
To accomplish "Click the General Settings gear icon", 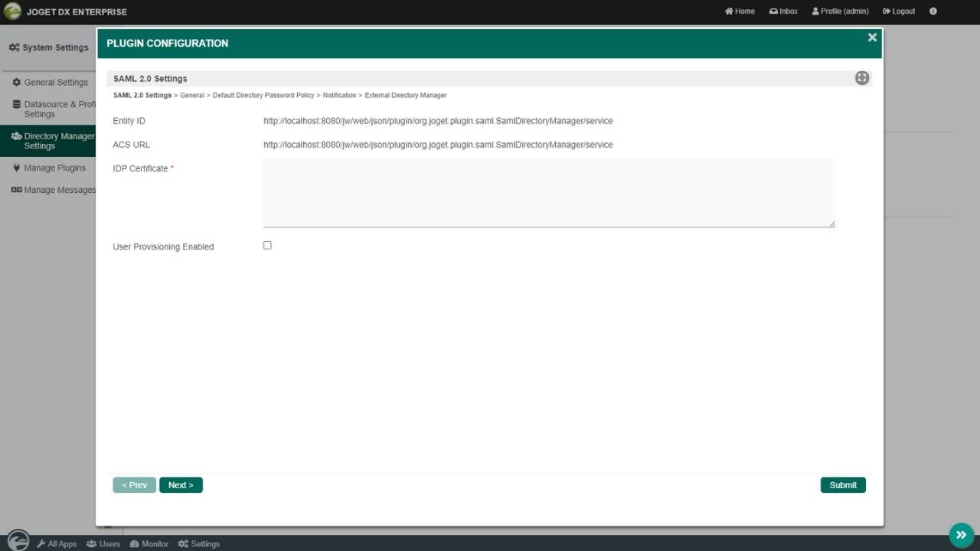I will click(17, 82).
